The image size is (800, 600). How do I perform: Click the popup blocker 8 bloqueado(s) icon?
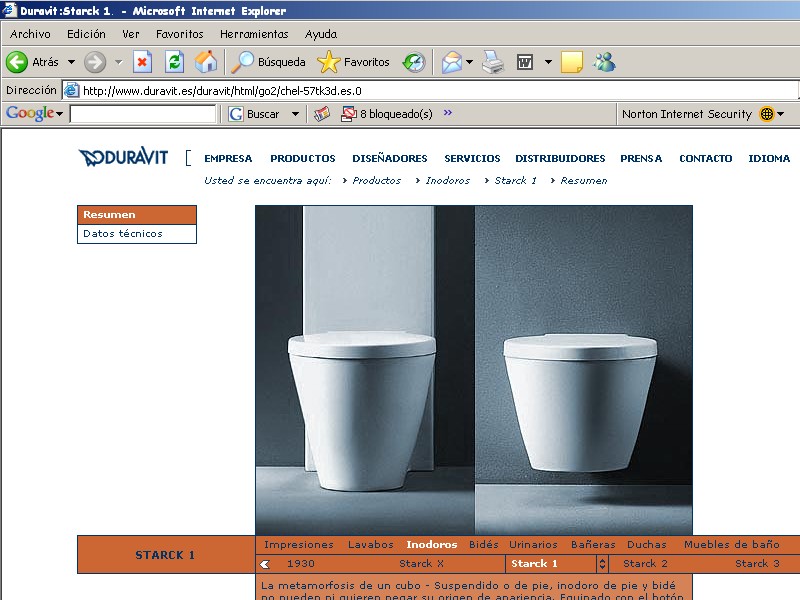click(x=348, y=113)
